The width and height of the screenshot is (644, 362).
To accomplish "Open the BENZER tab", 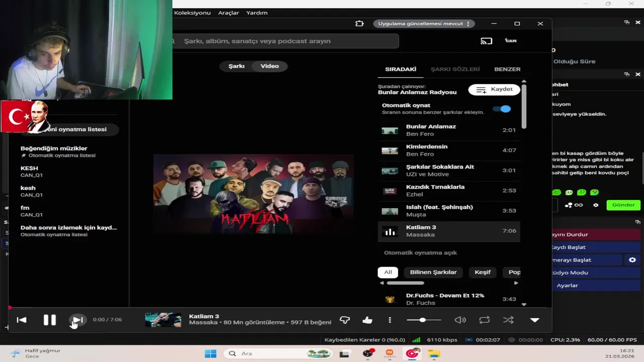I will [507, 69].
